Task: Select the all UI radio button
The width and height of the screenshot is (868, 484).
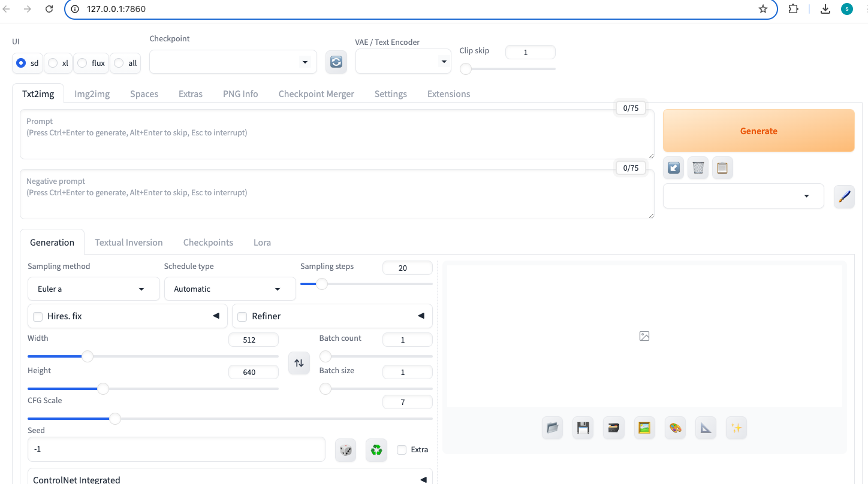Action: [x=119, y=63]
